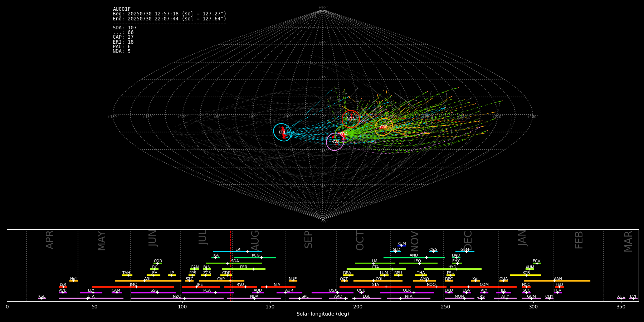Image resolution: width=644 pixels, height=322 pixels.
Task: Select the AUR shower bar in timeline
Action: (289, 293)
